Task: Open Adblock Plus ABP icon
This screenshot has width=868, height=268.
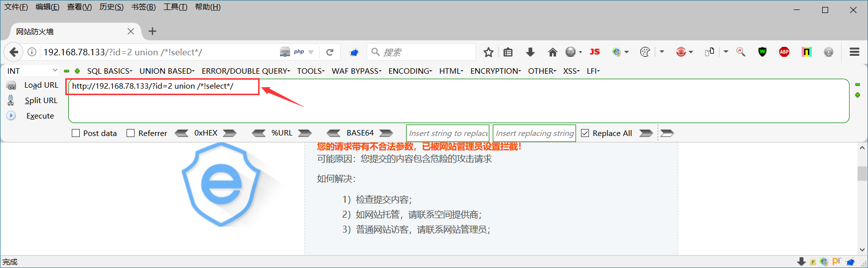Action: coord(784,52)
